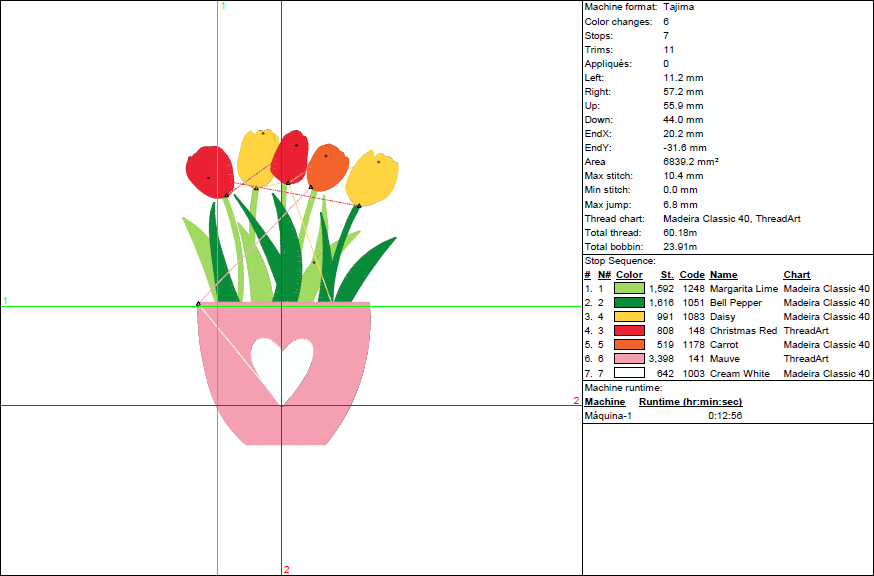
Task: Click the Margarita Lime color swatch
Action: pyautogui.click(x=629, y=289)
